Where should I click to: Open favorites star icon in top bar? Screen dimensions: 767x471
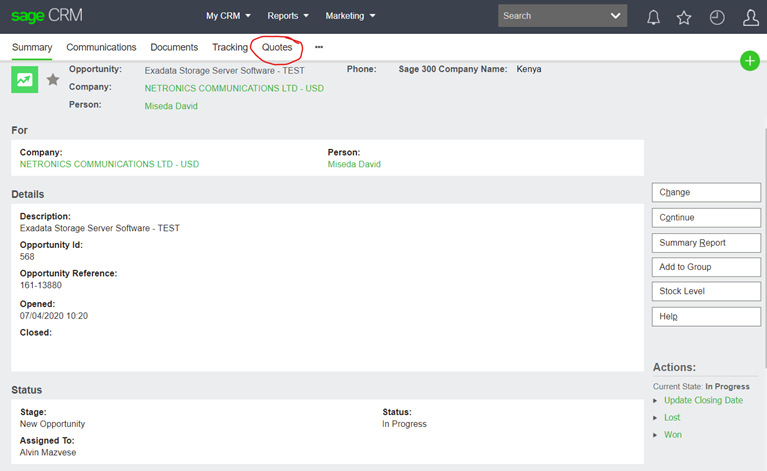point(684,17)
